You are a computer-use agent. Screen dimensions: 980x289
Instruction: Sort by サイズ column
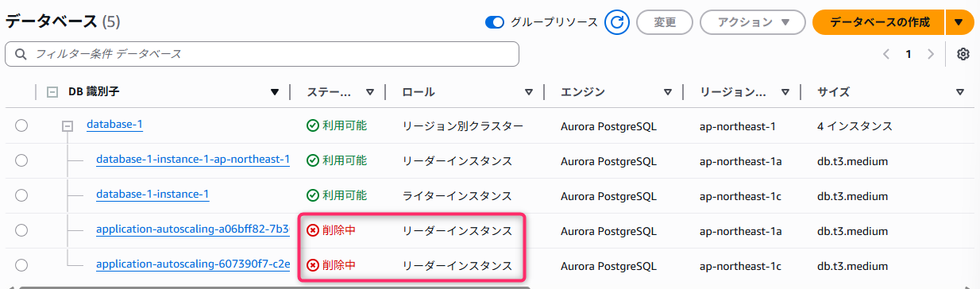[x=959, y=92]
